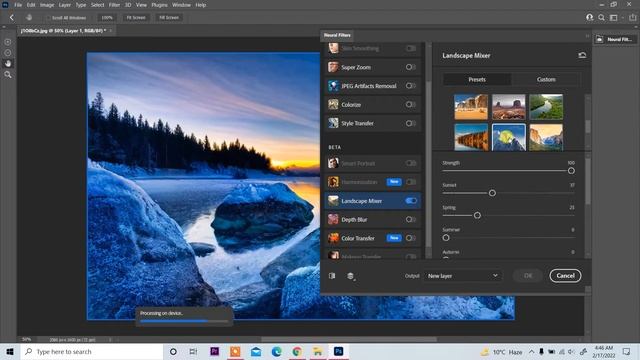Turn on the Style Transfer toggle
The height and width of the screenshot is (360, 640).
point(411,123)
